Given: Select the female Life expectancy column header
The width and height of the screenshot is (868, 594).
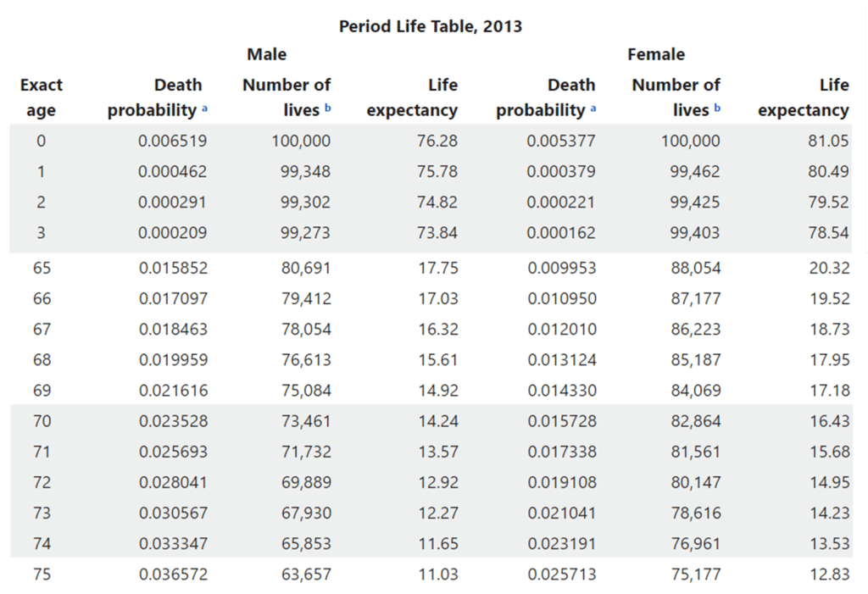Looking at the screenshot, I should point(803,97).
